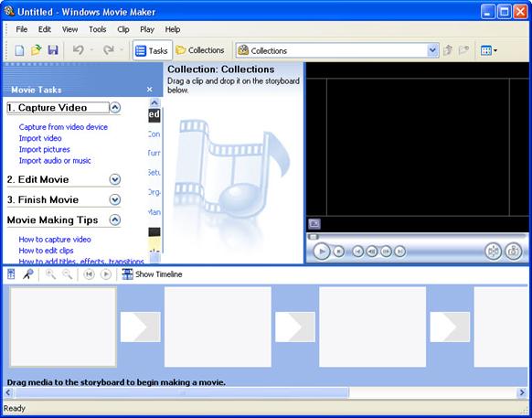Open the Tools menu

(98, 29)
